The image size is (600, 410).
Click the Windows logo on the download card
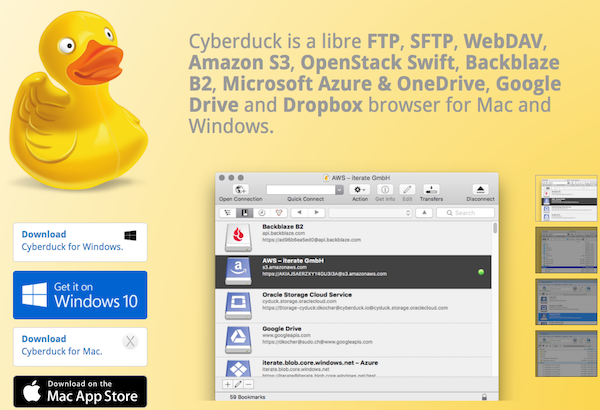click(x=130, y=235)
